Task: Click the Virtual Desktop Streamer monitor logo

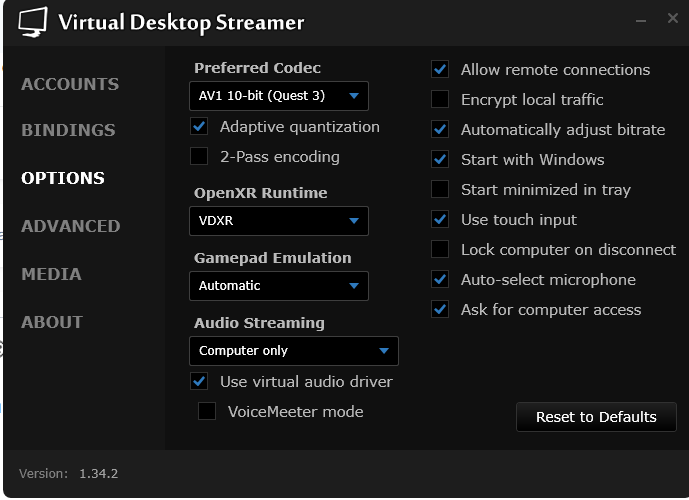Action: tap(33, 21)
